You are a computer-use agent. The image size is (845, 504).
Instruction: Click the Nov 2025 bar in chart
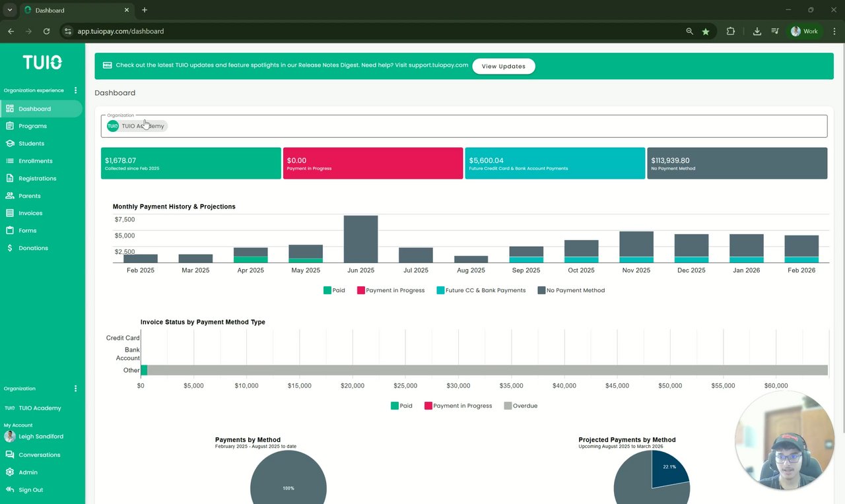pyautogui.click(x=636, y=247)
